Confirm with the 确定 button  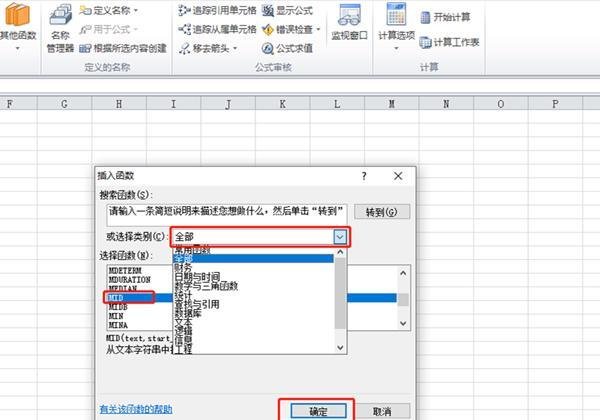(x=318, y=411)
